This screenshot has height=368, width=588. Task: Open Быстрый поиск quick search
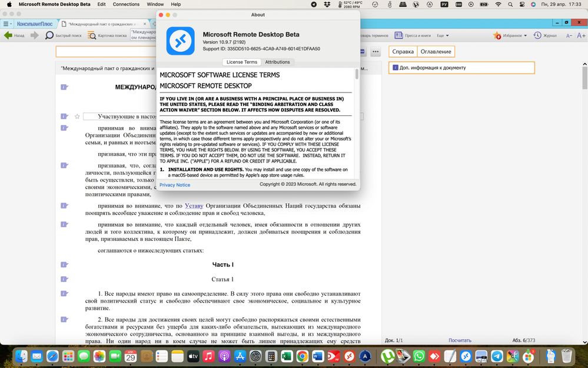(64, 35)
